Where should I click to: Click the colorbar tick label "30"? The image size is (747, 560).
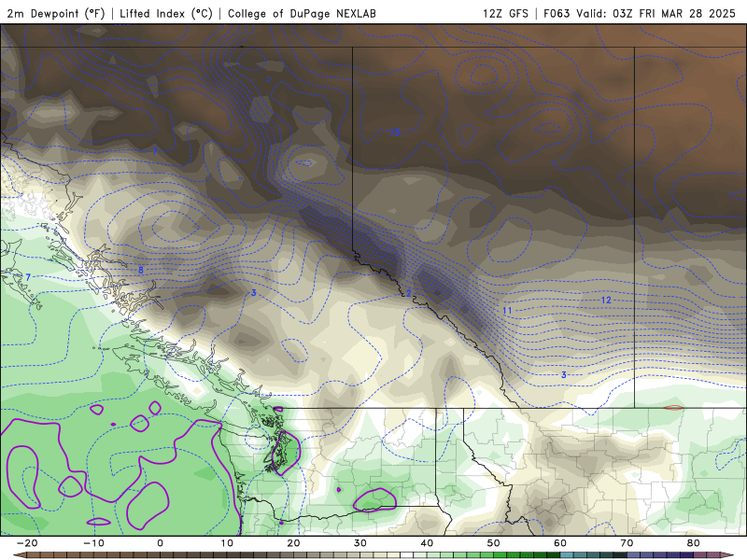coord(360,543)
